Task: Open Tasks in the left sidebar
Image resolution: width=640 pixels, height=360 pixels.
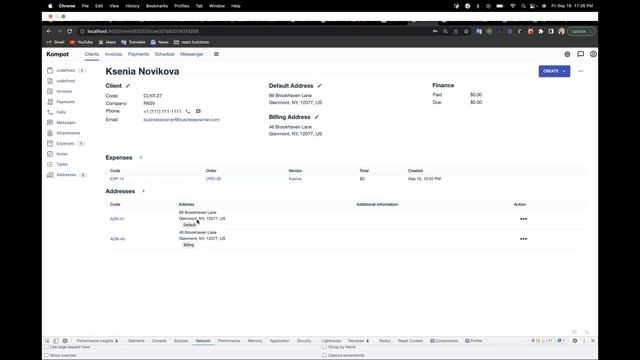Action: (62, 164)
